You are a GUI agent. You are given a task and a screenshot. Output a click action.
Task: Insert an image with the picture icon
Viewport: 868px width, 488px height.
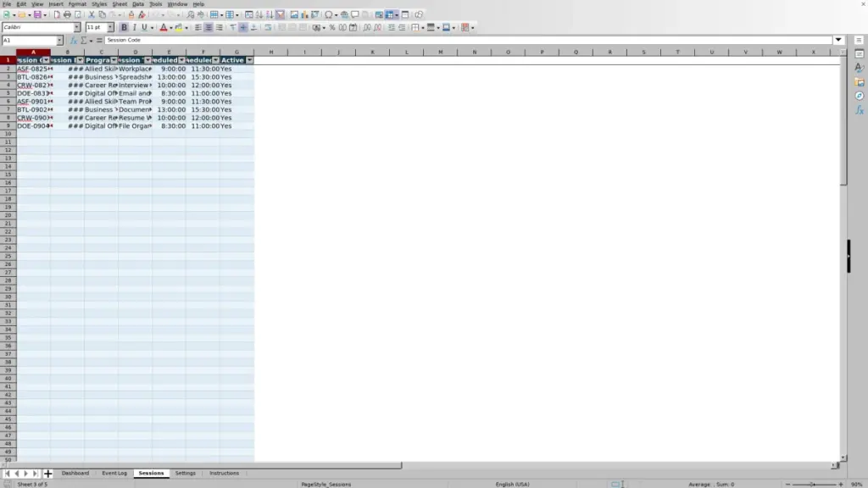click(294, 14)
